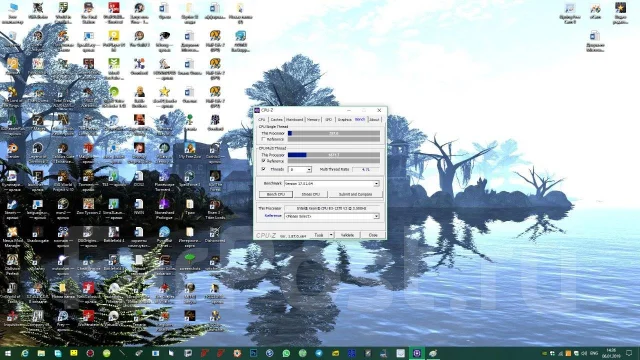Expand the Tools dropdown arrow in CPU-Z
The image size is (640, 360).
point(331,235)
